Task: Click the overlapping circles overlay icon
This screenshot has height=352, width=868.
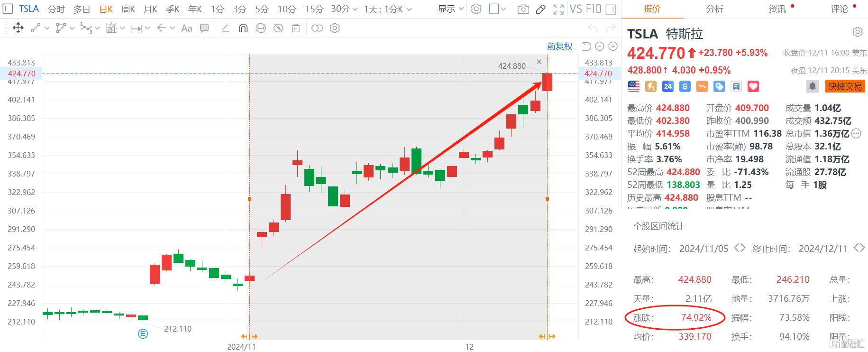Action: pos(317,28)
